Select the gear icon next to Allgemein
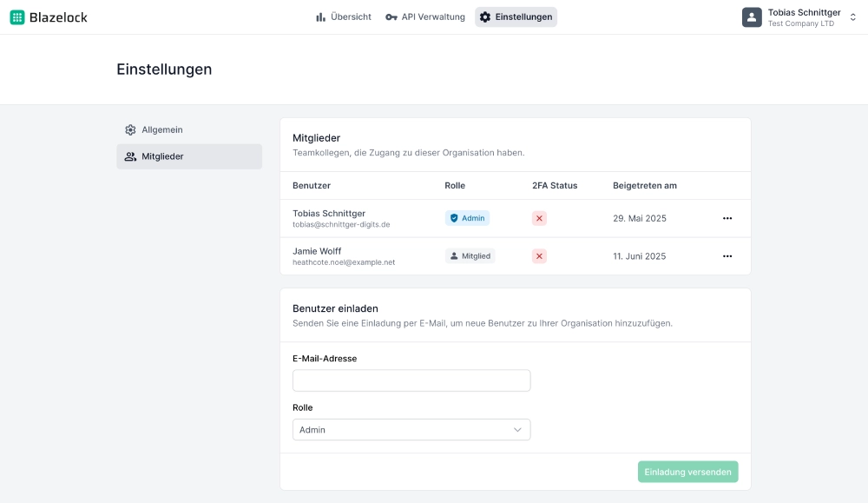Screen dimensions: 868x503 pos(129,129)
